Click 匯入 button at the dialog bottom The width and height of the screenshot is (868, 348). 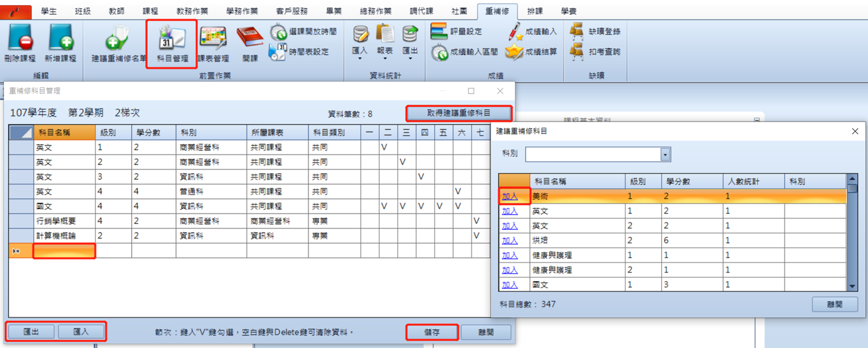click(81, 332)
